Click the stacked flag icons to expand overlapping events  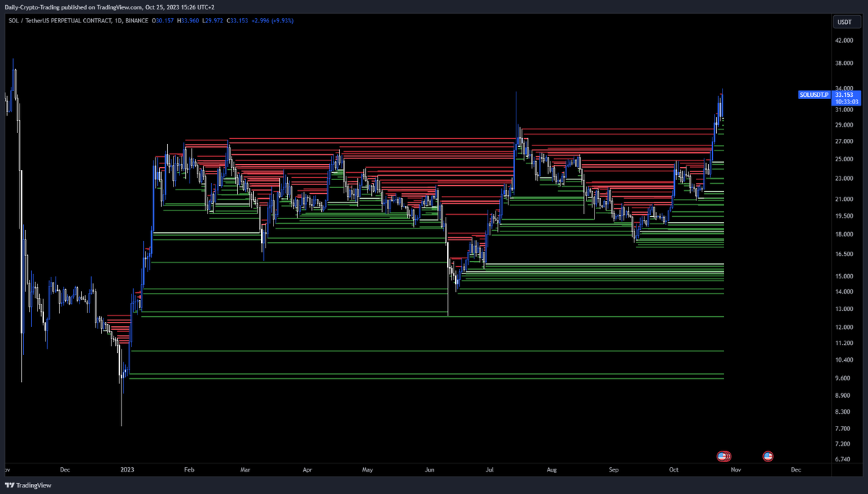tap(722, 456)
